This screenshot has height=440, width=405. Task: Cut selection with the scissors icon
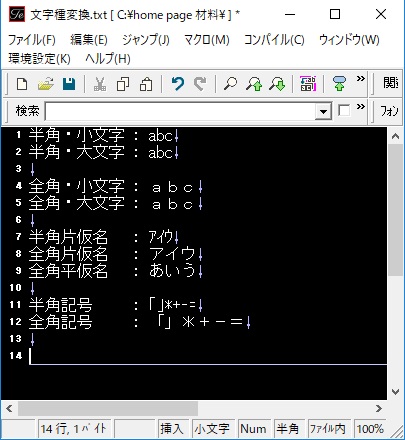click(100, 84)
